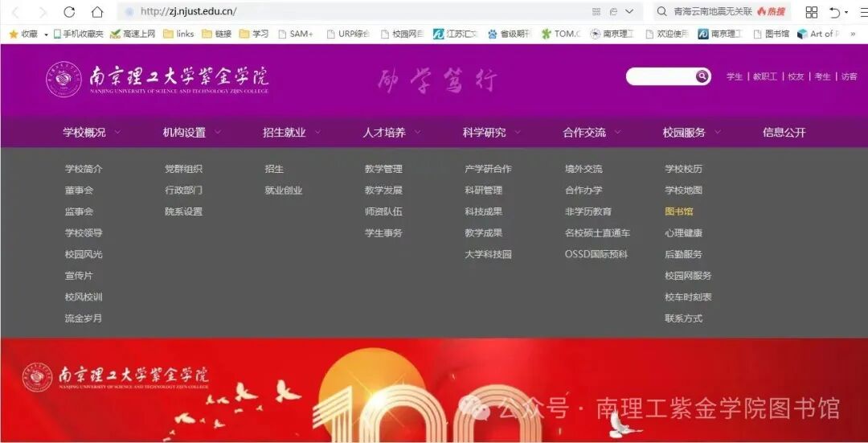The image size is (868, 443).
Task: Click the browser undo restore arrow icon
Action: (x=835, y=12)
